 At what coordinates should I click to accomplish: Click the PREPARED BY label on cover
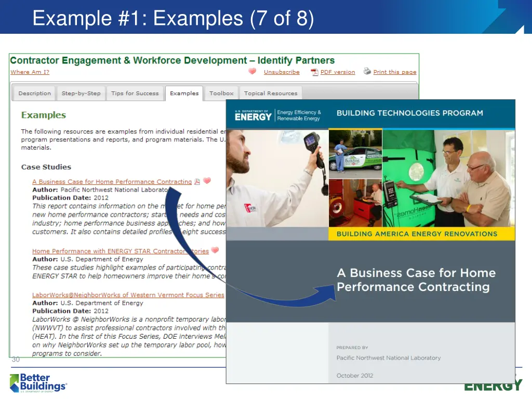[352, 348]
